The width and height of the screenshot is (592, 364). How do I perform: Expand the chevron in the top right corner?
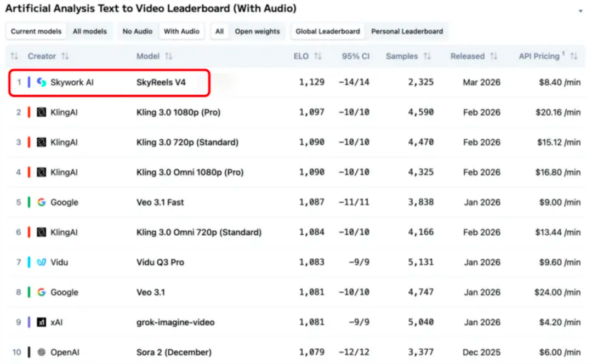coord(580,11)
